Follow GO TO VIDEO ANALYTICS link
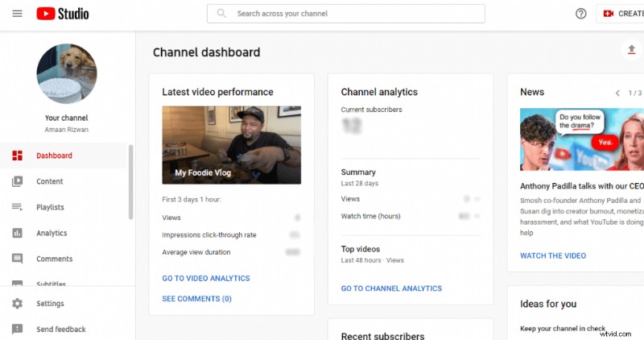644x340 pixels. (x=206, y=278)
